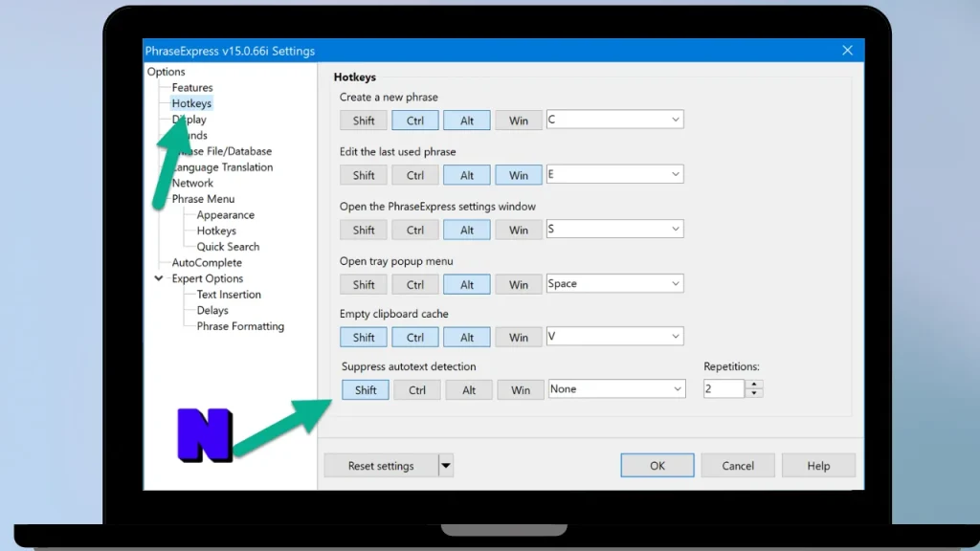Toggle Win for Create a new phrase

[x=518, y=121]
